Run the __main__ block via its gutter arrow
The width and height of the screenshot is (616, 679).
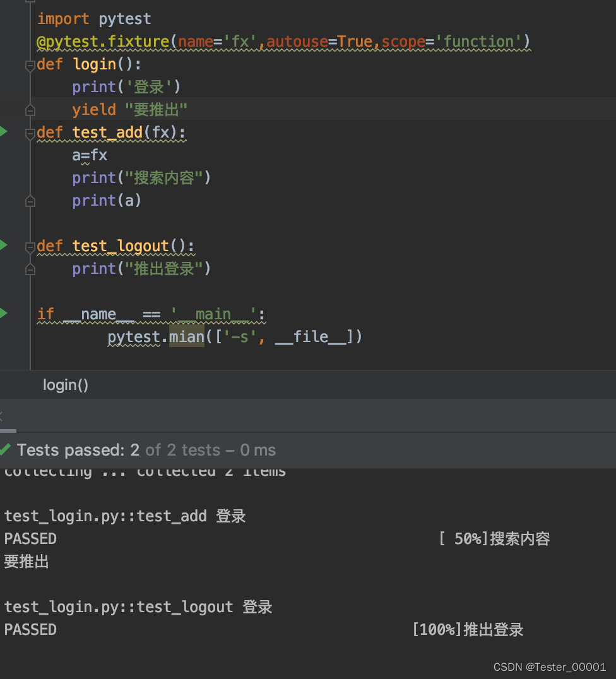[x=3, y=313]
